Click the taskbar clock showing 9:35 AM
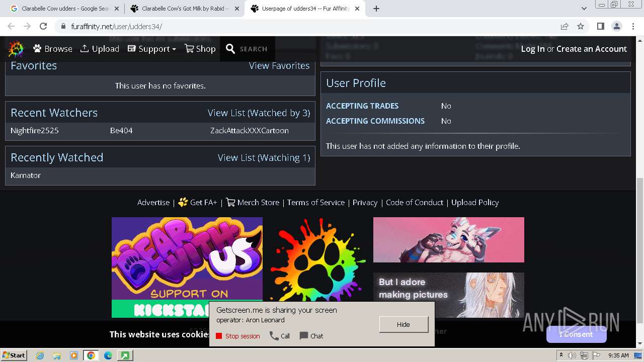The width and height of the screenshot is (644, 362). click(x=618, y=355)
